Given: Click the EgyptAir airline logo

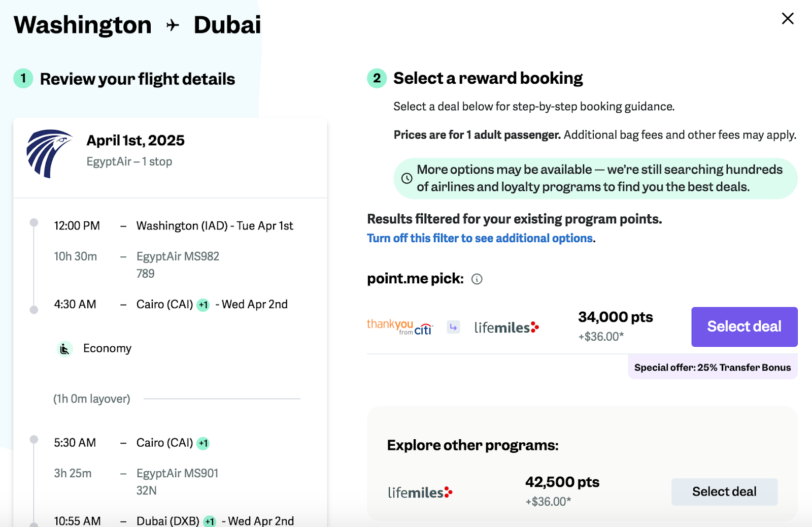Looking at the screenshot, I should click(x=49, y=153).
